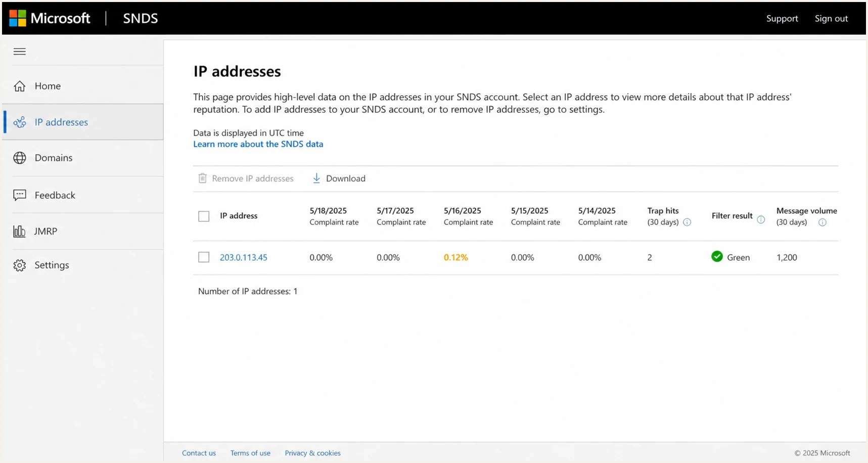Image resolution: width=868 pixels, height=463 pixels.
Task: Check the box for 203.0.113.45
Action: pos(204,257)
